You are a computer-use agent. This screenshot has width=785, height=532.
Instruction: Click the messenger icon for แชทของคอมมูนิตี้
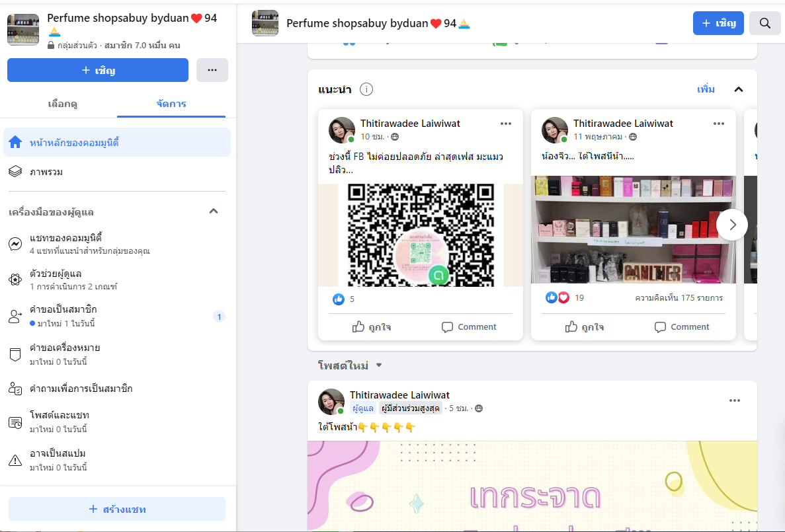15,244
